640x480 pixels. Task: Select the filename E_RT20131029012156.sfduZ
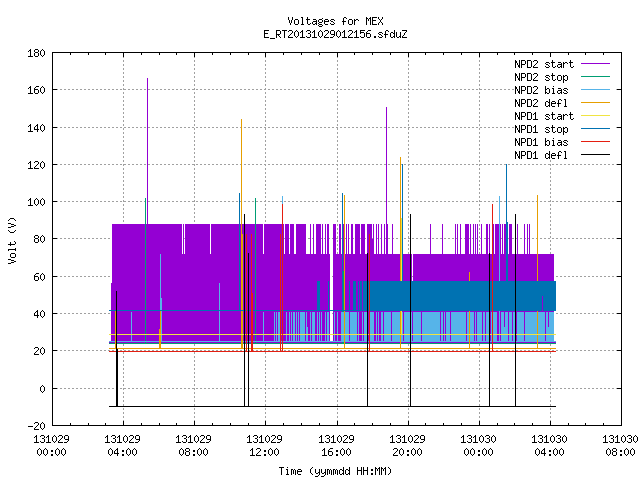[x=335, y=34]
